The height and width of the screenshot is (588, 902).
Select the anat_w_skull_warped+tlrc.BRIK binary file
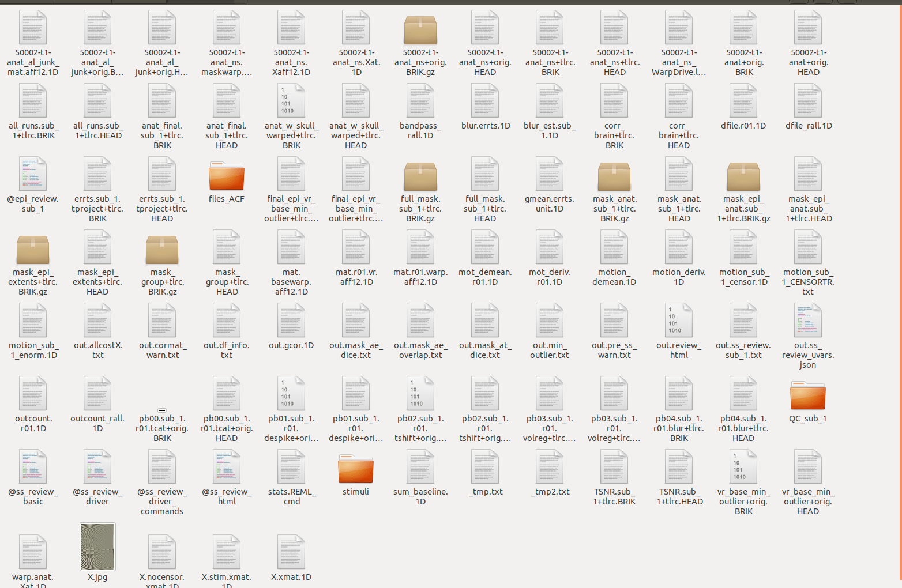click(291, 100)
